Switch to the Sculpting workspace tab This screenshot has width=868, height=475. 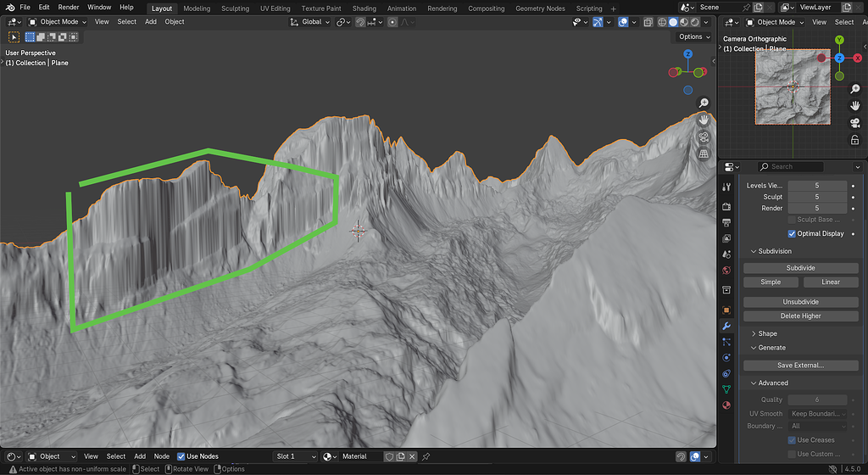click(x=236, y=8)
